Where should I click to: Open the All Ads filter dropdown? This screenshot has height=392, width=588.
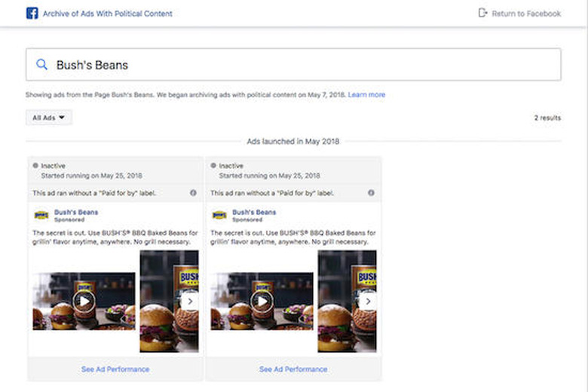click(x=49, y=118)
